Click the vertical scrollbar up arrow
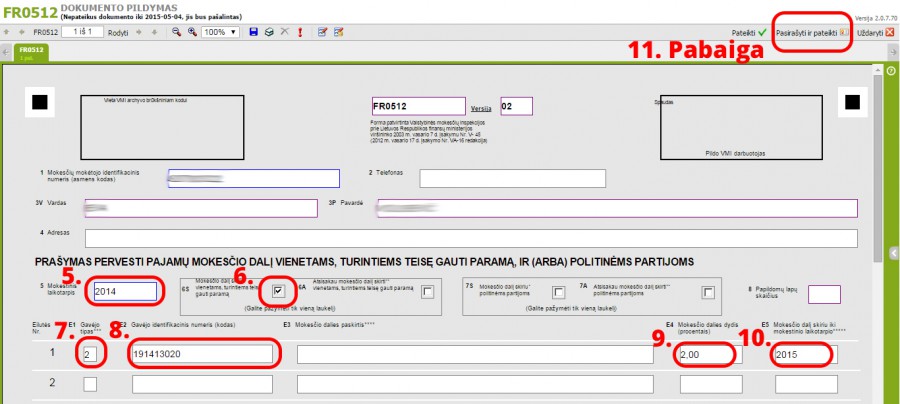Viewport: 900px width, 404px height. [877, 72]
